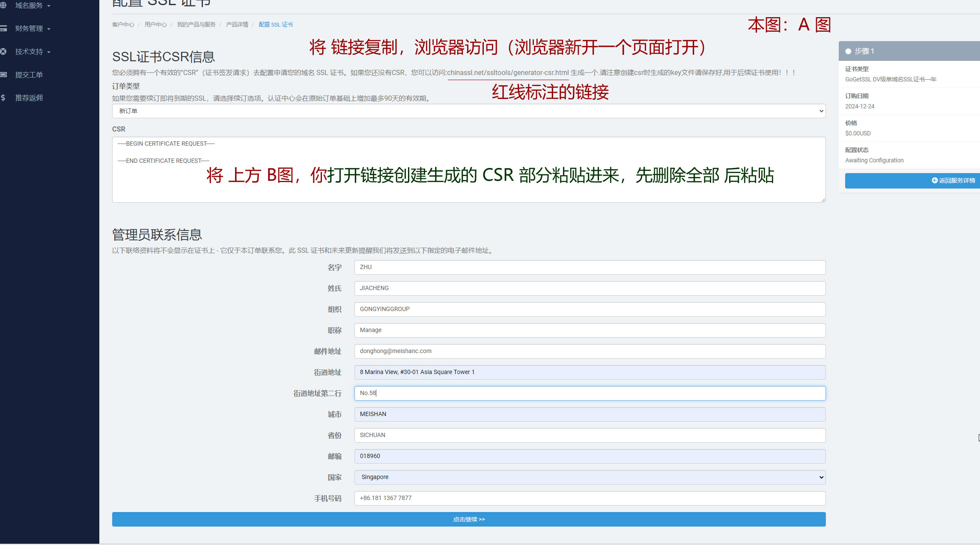Click the 手机号码 phone number field
The width and height of the screenshot is (980, 545).
point(590,498)
